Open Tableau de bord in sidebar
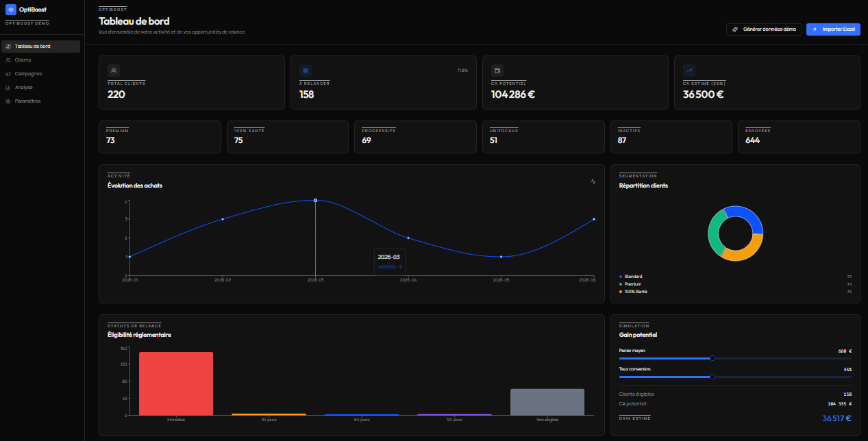Screen dimensions: 868x441 pyautogui.click(x=40, y=47)
